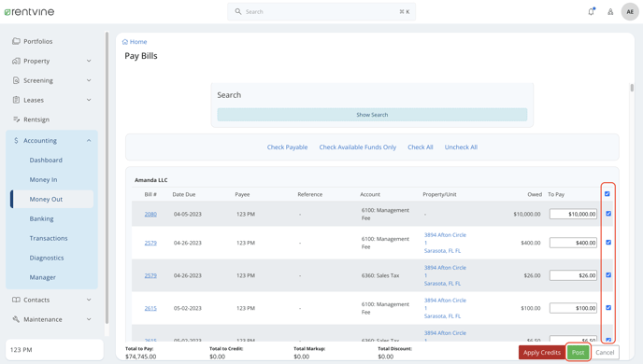Viewport: 643px width, 364px height.
Task: Uncheck the $26.00 Sales Tax checkbox
Action: [x=608, y=275]
